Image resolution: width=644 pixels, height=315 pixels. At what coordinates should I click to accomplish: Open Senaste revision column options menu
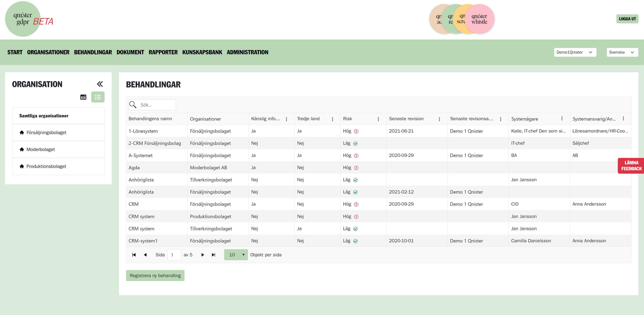(x=439, y=119)
